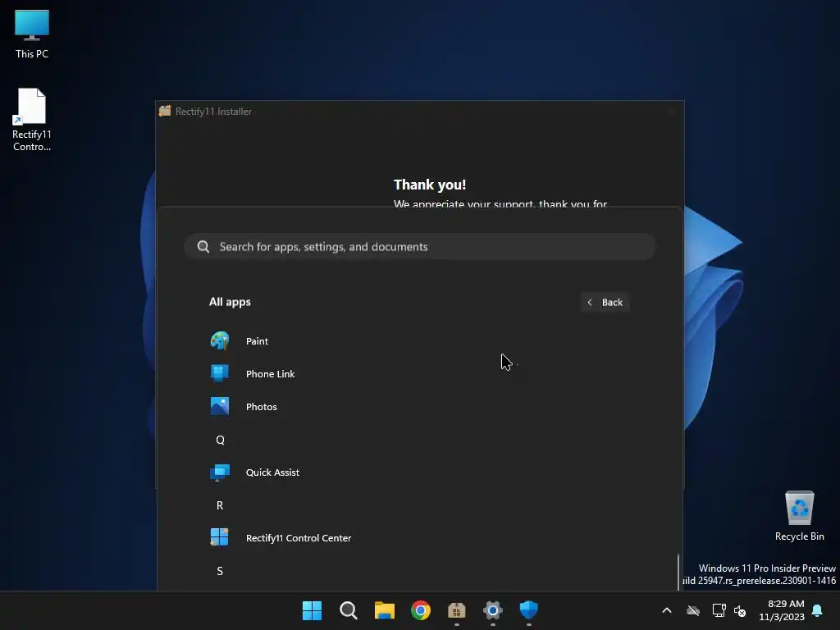
Task: Close the Rectify11 Installer window
Action: click(x=672, y=112)
